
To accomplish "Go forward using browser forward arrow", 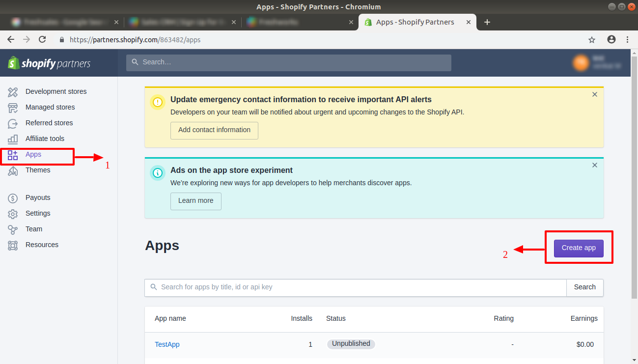I will point(27,40).
